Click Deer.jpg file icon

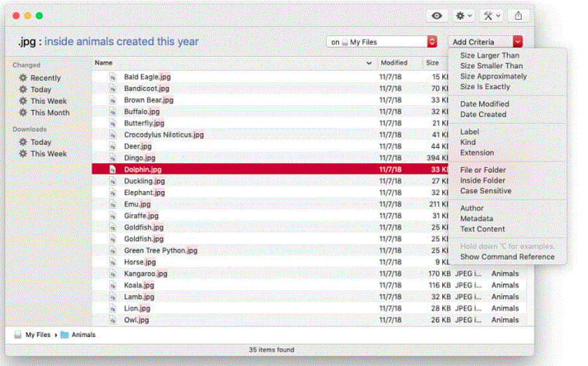(x=113, y=147)
